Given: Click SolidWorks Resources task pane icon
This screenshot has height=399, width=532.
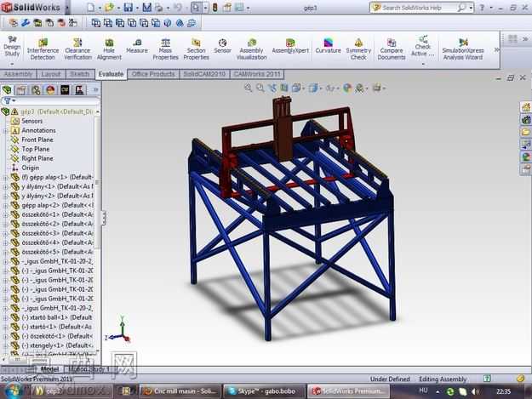Looking at the screenshot, I should pyautogui.click(x=526, y=107).
